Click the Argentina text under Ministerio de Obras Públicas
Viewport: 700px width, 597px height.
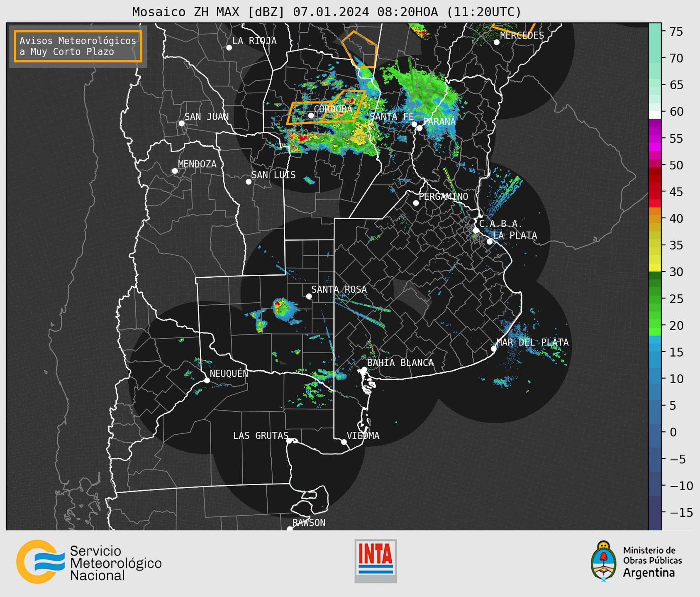pyautogui.click(x=649, y=573)
